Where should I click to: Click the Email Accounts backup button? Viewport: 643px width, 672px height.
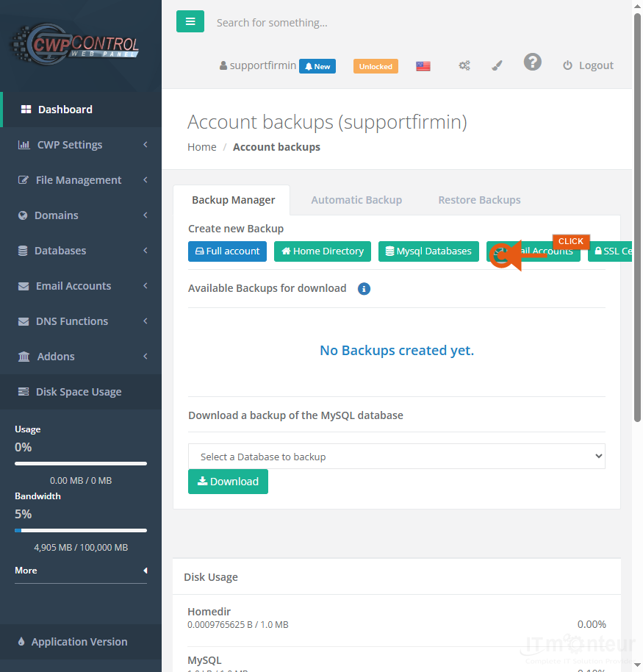(x=534, y=251)
